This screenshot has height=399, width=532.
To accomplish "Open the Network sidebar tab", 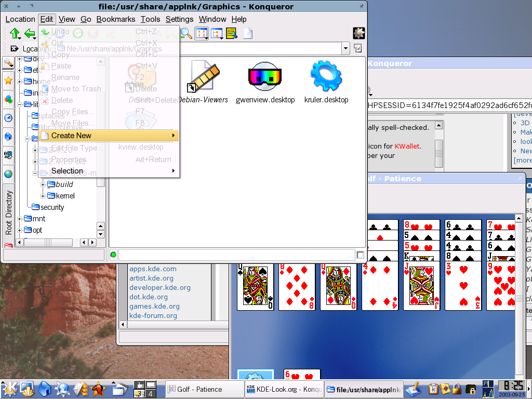I will point(8,155).
